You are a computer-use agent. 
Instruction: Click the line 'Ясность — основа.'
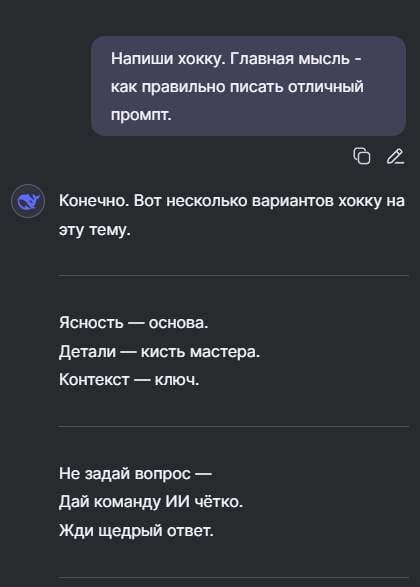pyautogui.click(x=134, y=322)
